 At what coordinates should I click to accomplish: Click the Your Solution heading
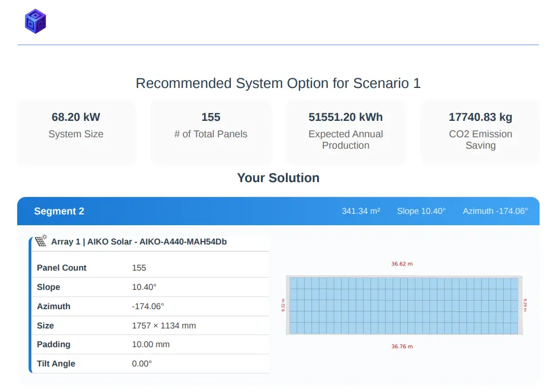tap(278, 178)
